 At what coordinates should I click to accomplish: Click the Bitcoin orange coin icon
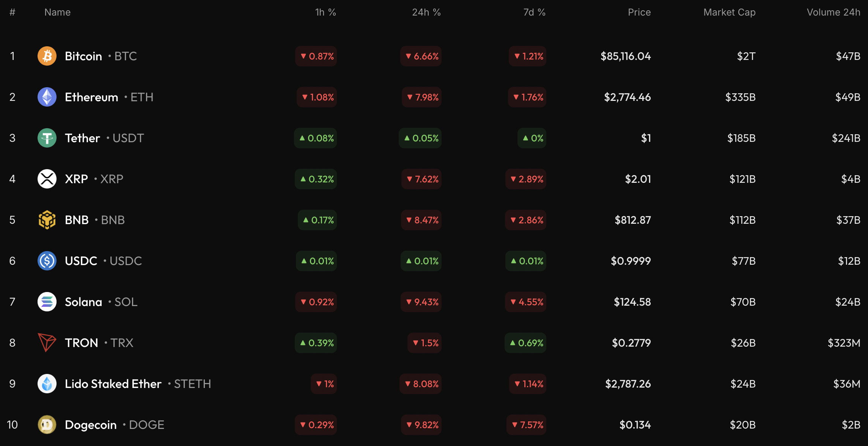pyautogui.click(x=47, y=56)
